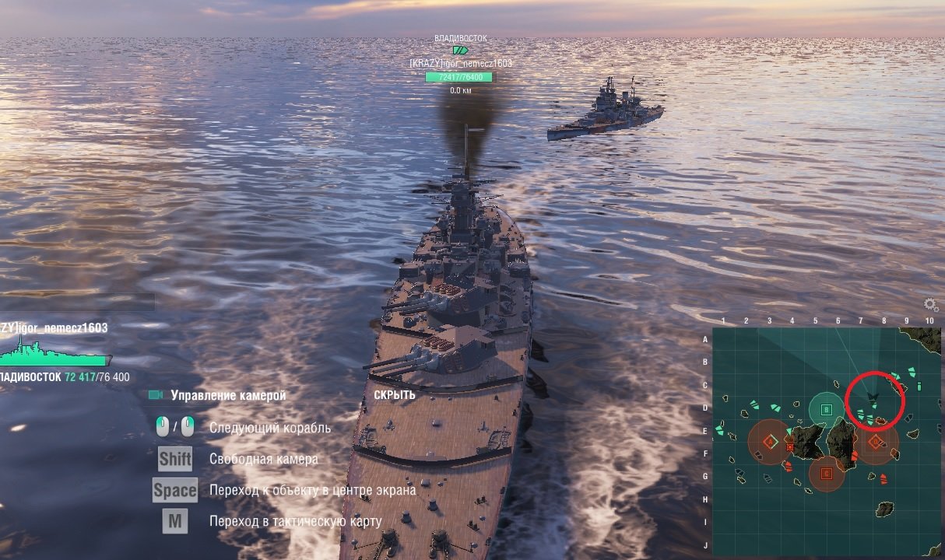
Task: Hide the camera hints via СКРЫТЬ
Action: [395, 394]
